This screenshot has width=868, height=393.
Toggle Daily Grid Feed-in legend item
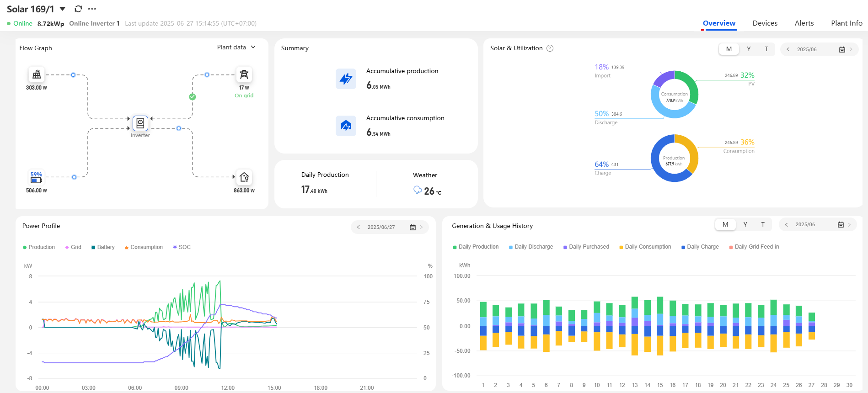coord(754,247)
